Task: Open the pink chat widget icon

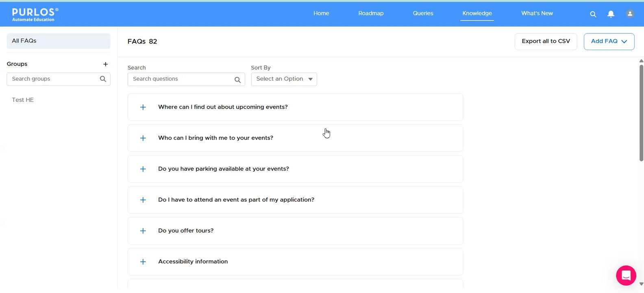Action: [626, 276]
